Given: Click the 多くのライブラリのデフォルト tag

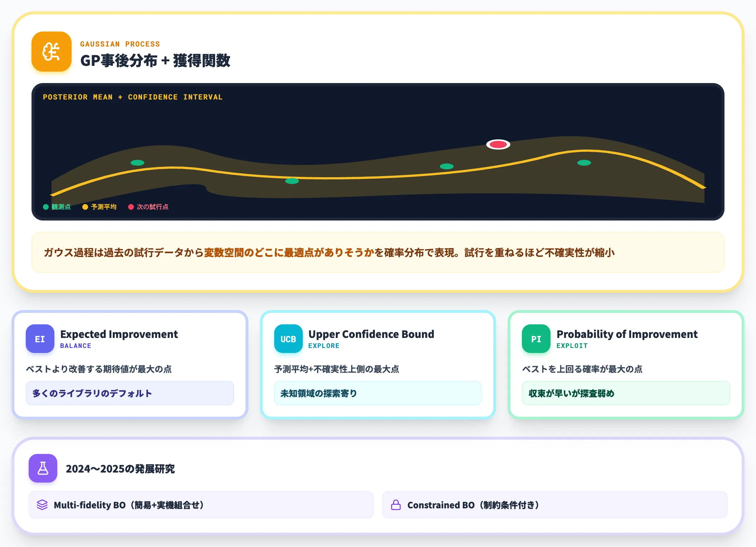Looking at the screenshot, I should click(130, 393).
